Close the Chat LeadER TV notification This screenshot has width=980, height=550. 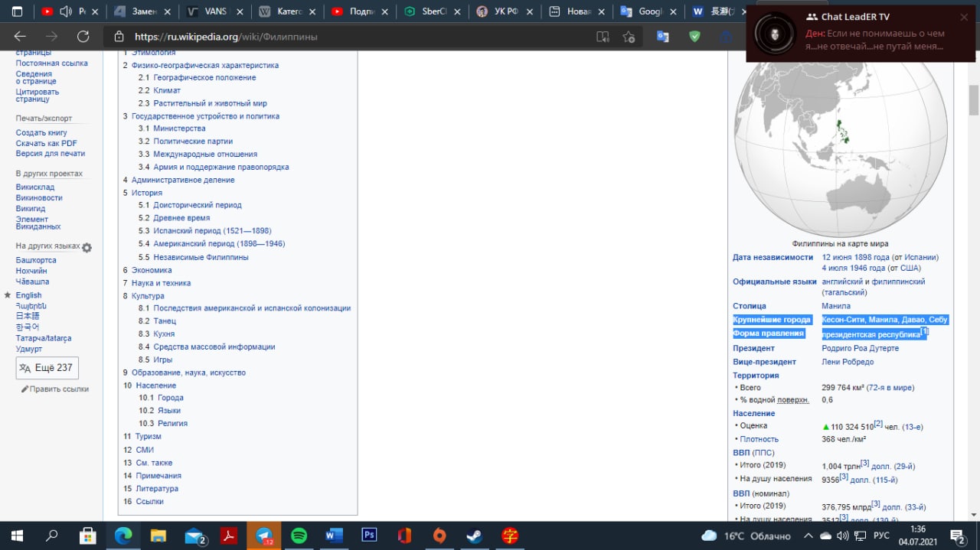click(964, 17)
